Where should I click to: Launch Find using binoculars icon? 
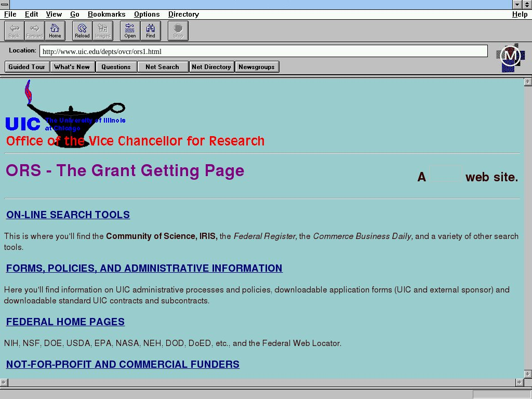tap(151, 31)
